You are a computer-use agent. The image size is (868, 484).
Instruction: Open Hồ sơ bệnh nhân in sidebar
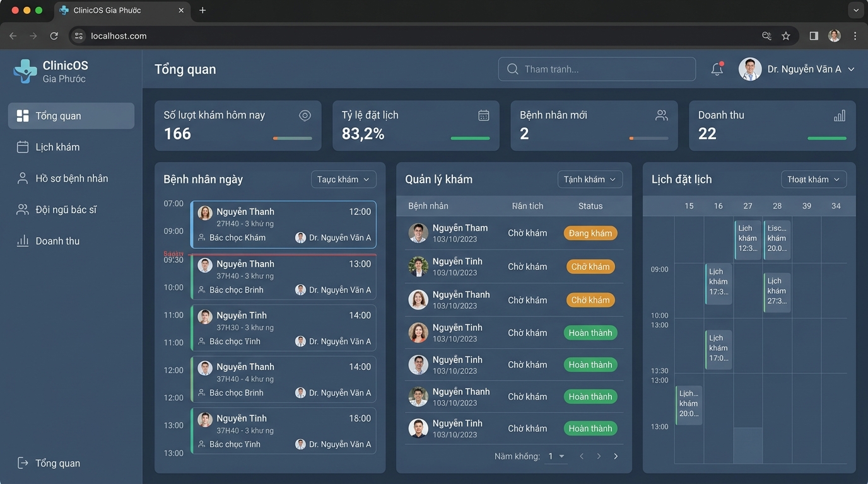(x=71, y=178)
